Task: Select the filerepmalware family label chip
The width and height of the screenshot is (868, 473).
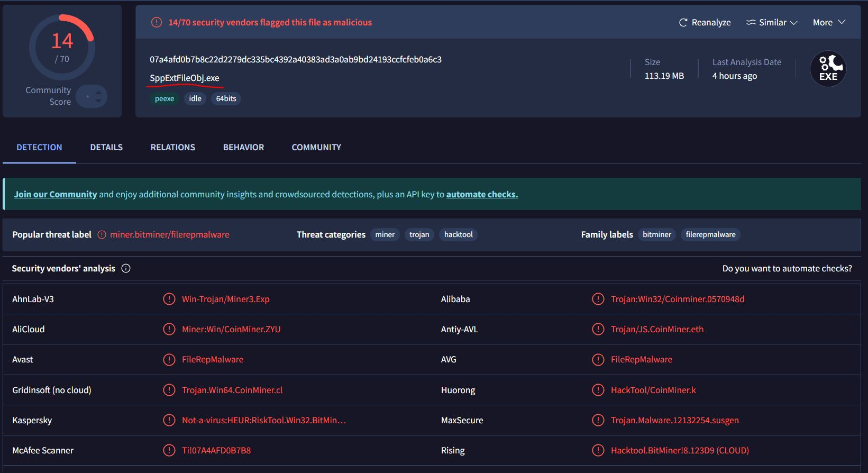Action: [x=710, y=234]
